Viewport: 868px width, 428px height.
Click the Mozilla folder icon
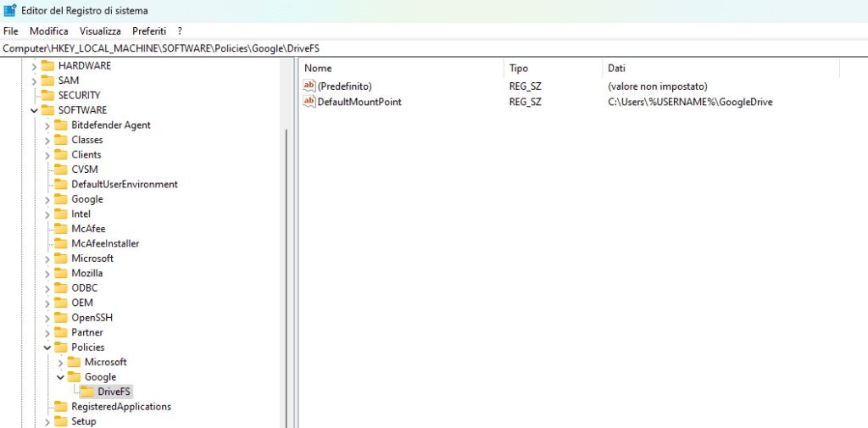(61, 274)
